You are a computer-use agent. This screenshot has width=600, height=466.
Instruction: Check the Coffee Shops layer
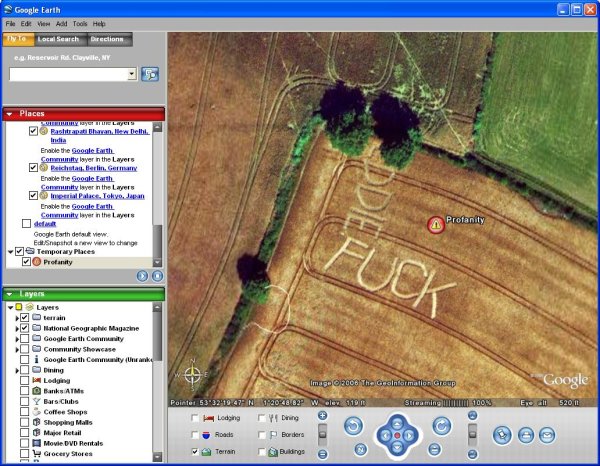click(24, 410)
